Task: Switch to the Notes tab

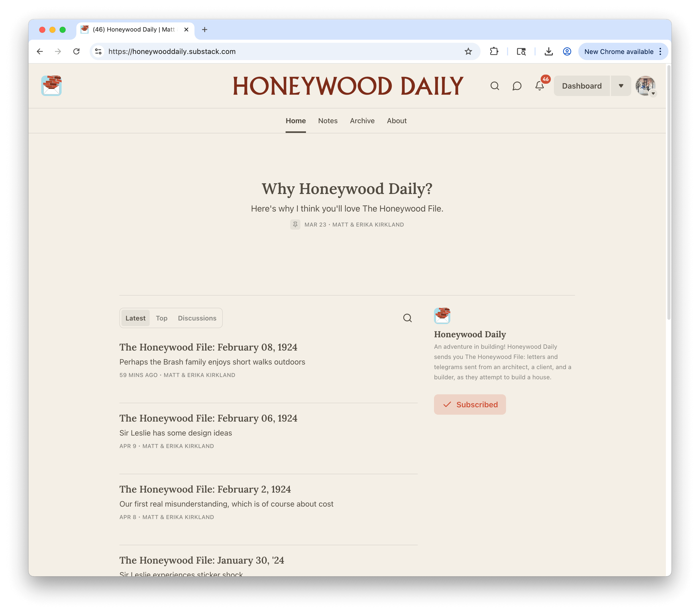Action: click(x=327, y=121)
